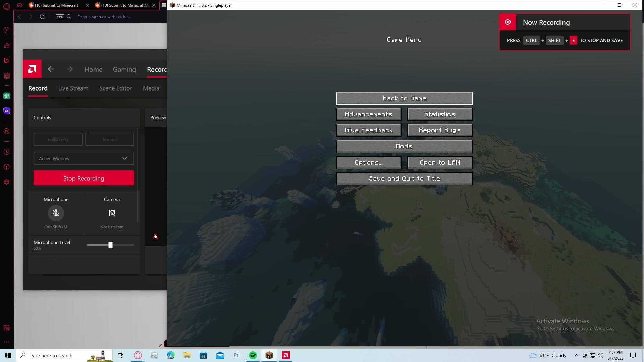The image size is (644, 362).
Task: Go forward with AMD Software forward arrow
Action: tap(70, 69)
